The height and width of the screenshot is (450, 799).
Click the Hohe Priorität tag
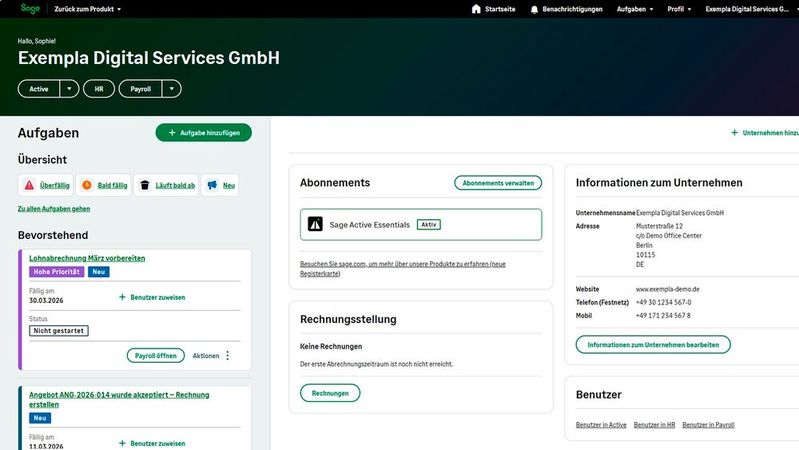pos(57,272)
